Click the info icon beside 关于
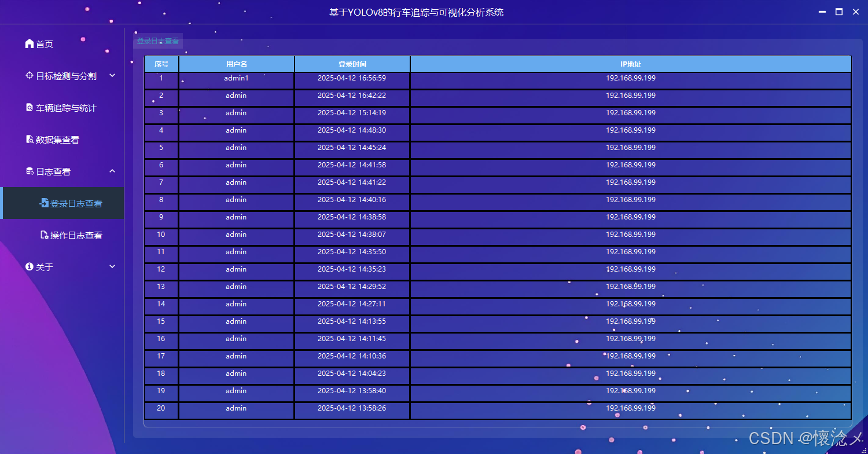This screenshot has height=454, width=868. (x=30, y=266)
